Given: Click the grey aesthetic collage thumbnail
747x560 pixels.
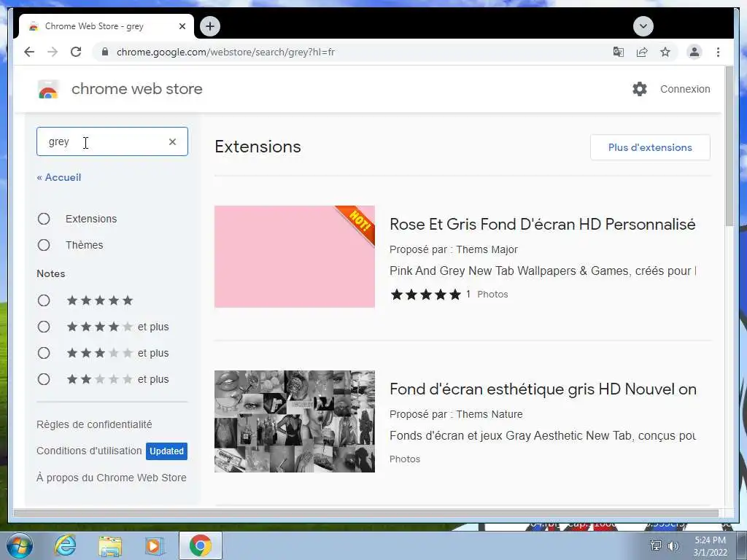Looking at the screenshot, I should tap(295, 421).
